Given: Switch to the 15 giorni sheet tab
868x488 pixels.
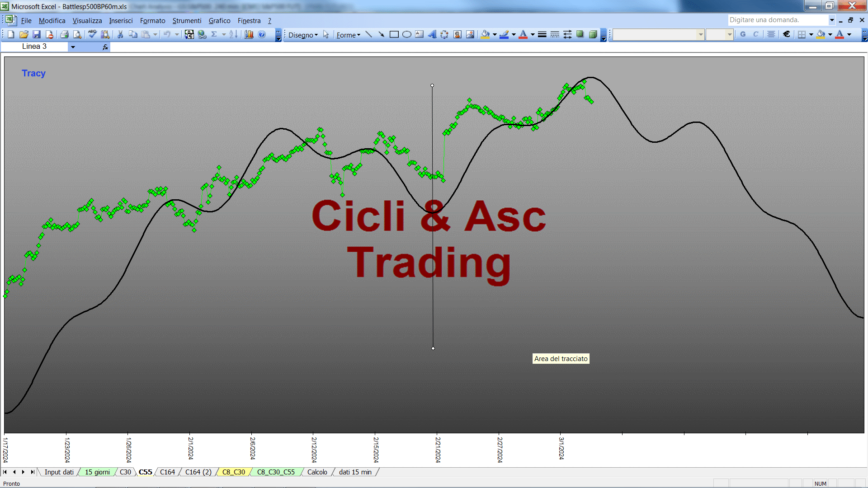Looking at the screenshot, I should (x=97, y=472).
